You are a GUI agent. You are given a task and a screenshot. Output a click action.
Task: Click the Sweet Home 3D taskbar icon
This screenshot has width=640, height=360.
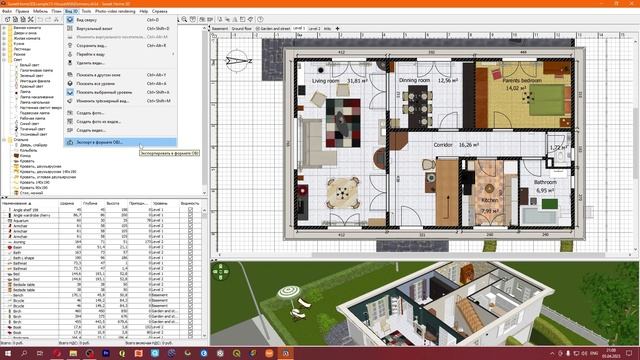coord(285,353)
